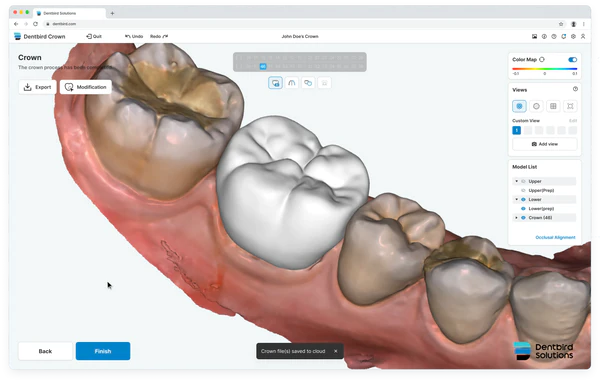Show the Upper model via eye icon
Screen dimensions: 600x382
[x=523, y=181]
